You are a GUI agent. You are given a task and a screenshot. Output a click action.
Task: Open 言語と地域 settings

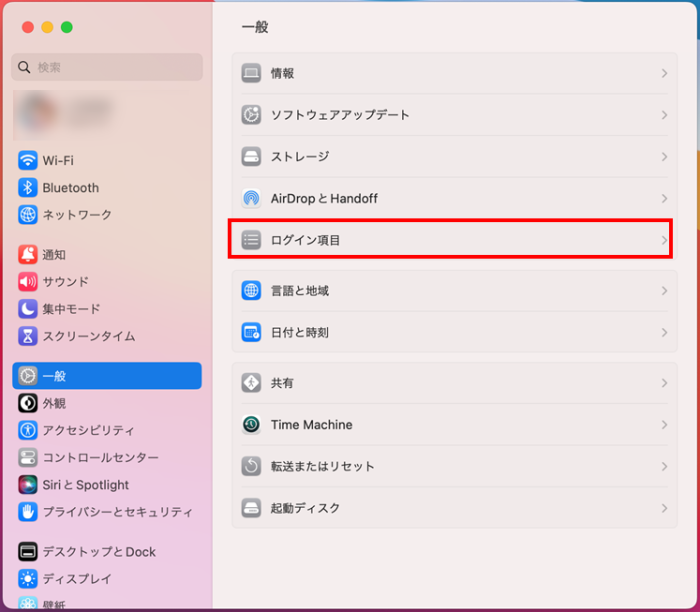point(300,291)
